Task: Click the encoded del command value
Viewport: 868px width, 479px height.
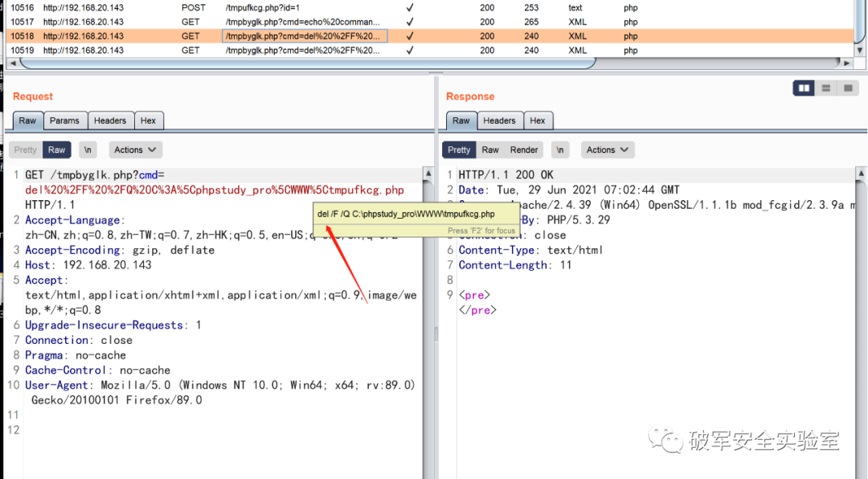Action: pos(215,190)
